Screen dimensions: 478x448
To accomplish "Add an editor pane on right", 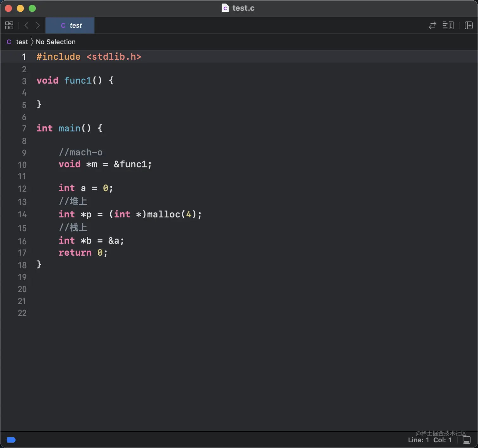I will coord(469,25).
